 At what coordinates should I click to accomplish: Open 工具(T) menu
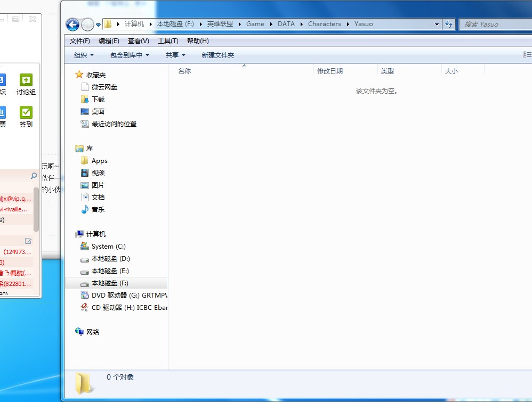click(x=168, y=41)
